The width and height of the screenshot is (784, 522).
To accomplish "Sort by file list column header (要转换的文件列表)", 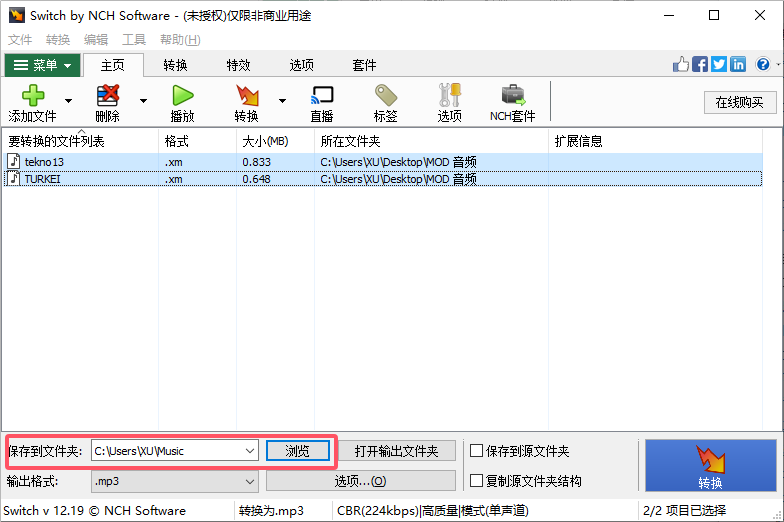I will click(80, 141).
